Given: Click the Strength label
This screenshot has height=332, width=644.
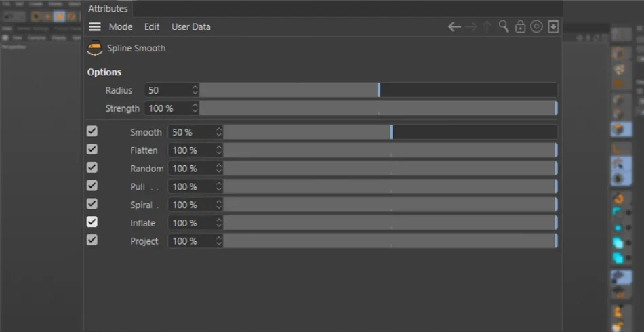Looking at the screenshot, I should click(123, 109).
